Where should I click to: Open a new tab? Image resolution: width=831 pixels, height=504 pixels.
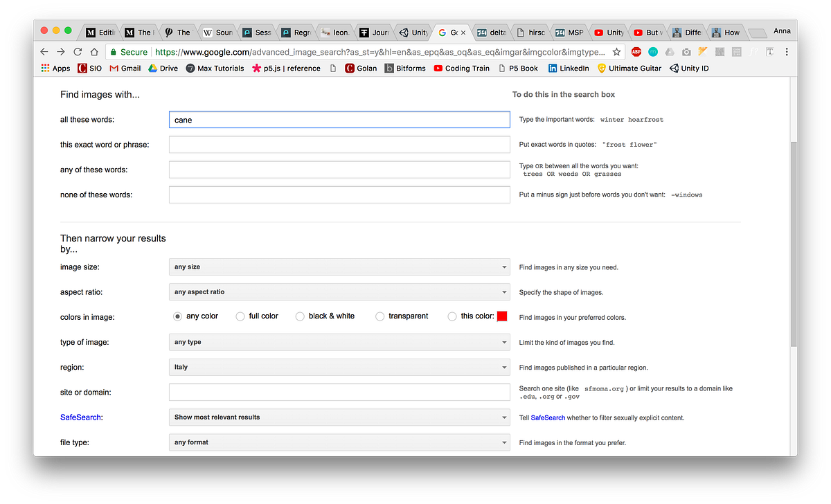pos(758,33)
